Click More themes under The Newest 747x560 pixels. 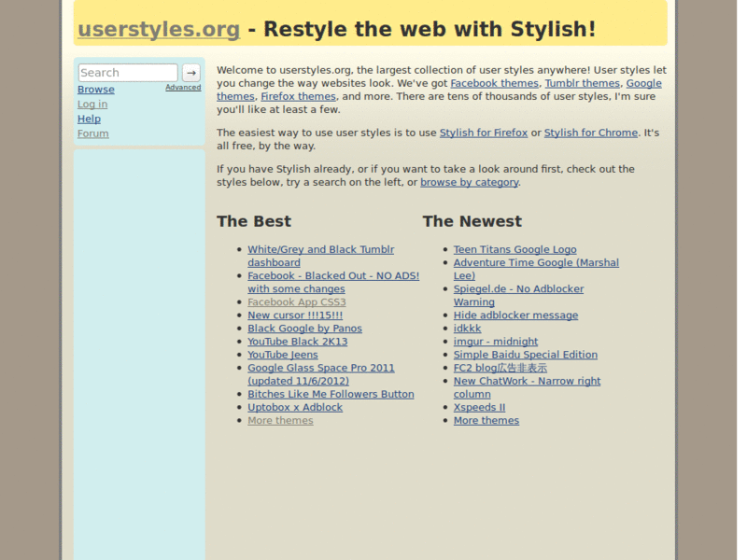click(x=486, y=421)
